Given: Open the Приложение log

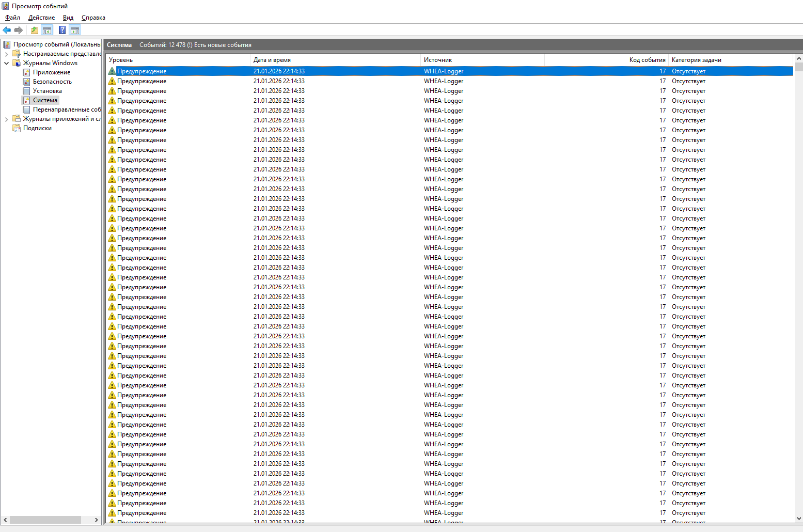Looking at the screenshot, I should pyautogui.click(x=51, y=72).
